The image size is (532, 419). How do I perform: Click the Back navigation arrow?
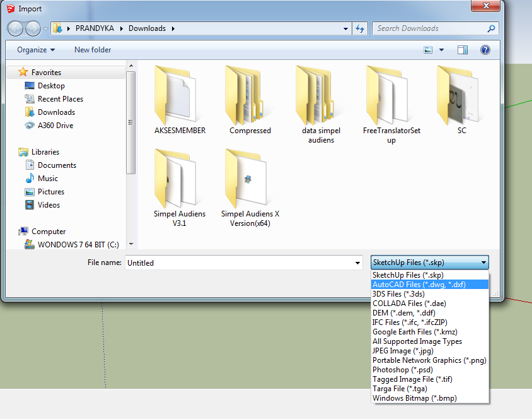pos(15,28)
